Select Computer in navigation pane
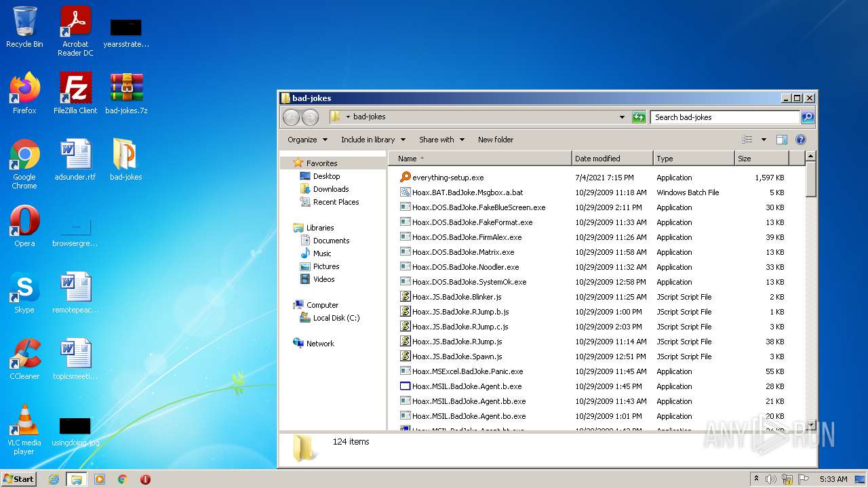This screenshot has width=868, height=488. tap(322, 305)
